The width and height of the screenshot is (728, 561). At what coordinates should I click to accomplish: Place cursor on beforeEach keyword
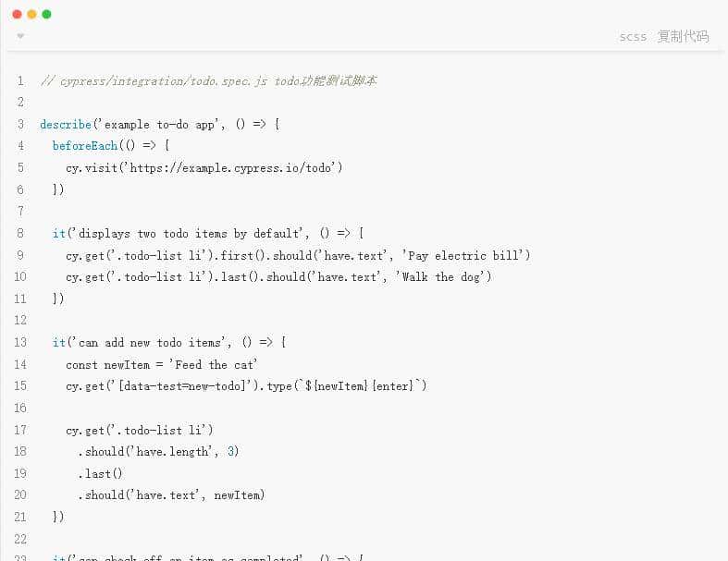84,146
